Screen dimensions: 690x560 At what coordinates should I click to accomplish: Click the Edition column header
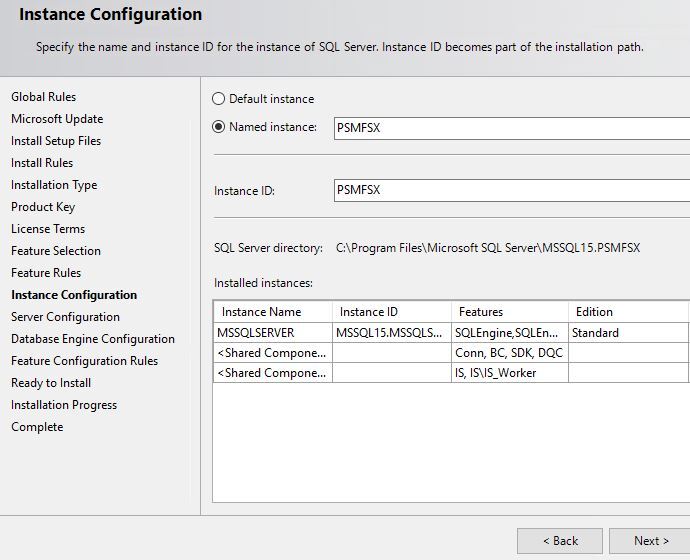628,312
